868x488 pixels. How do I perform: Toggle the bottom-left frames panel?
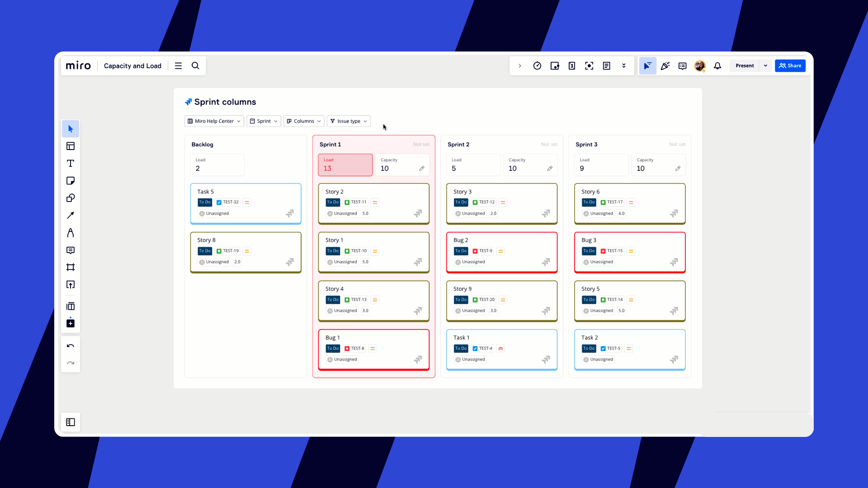71,422
